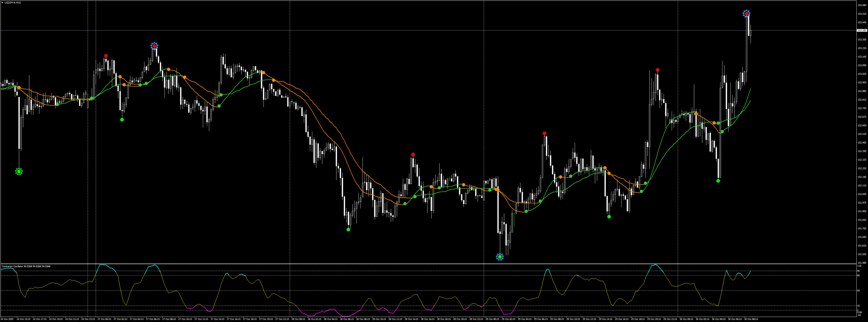The height and width of the screenshot is (322, 868).
Task: Click the green dot below the 28 Oct 06:15 low
Action: (348, 229)
